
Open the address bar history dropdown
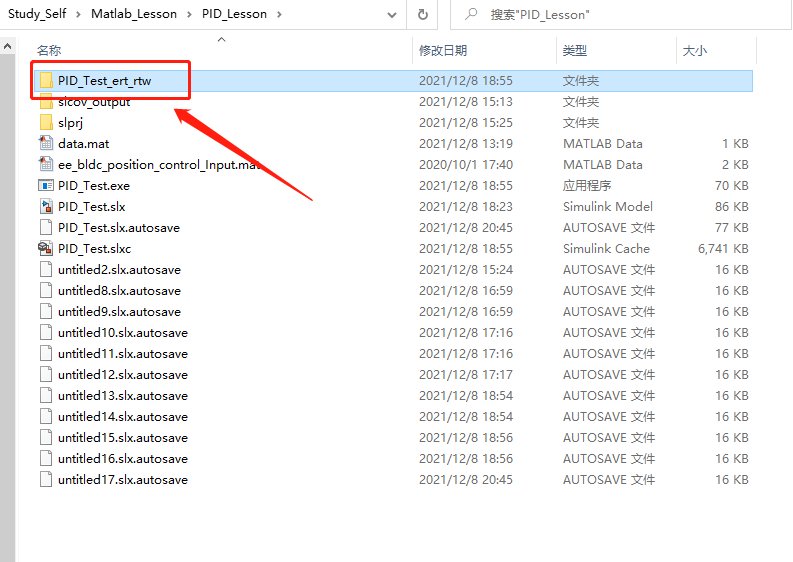[x=391, y=15]
